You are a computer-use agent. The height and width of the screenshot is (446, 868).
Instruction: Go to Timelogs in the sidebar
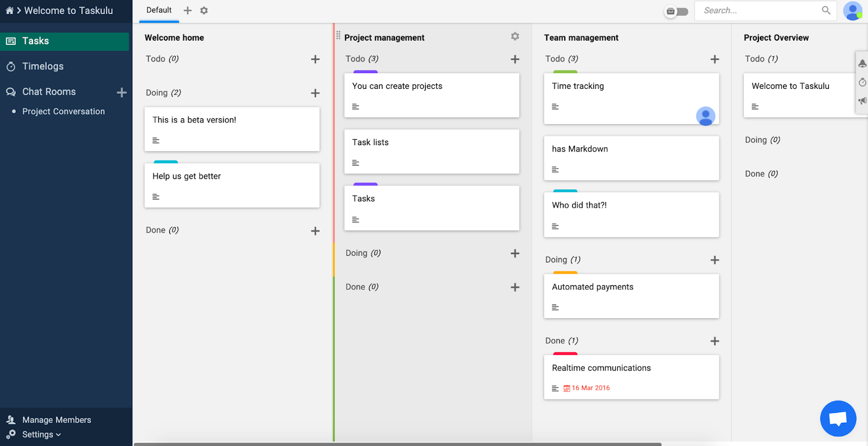[x=43, y=66]
